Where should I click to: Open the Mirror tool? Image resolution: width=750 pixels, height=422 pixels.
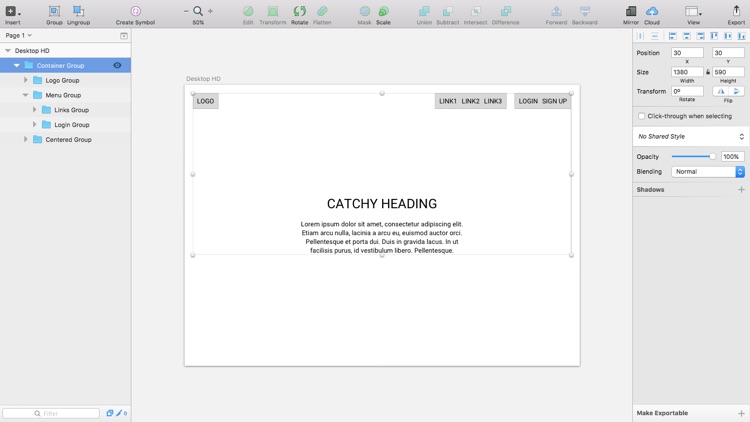[631, 11]
